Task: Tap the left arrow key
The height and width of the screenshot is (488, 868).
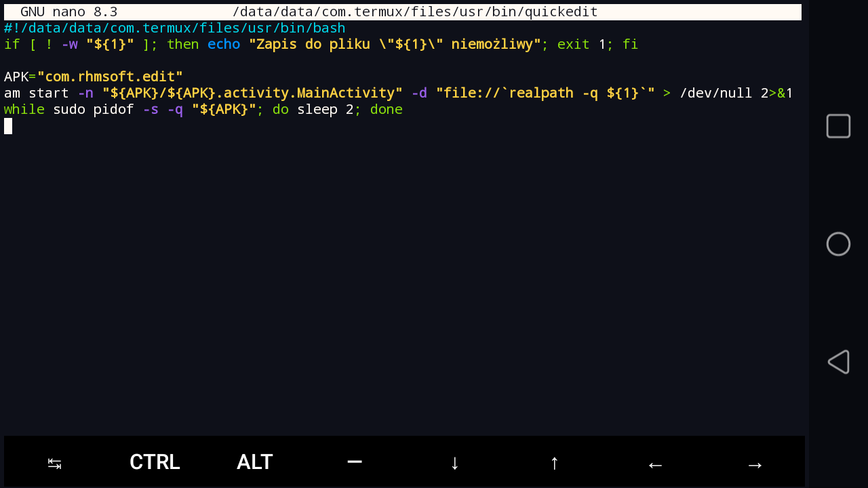Action: 654,464
